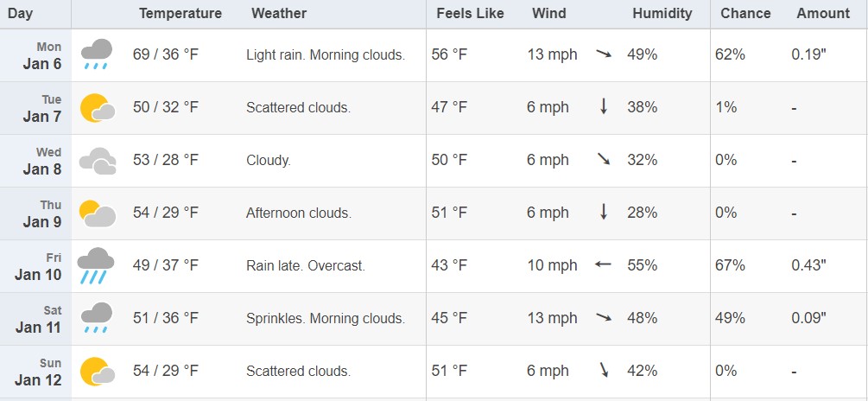Click the 0.43" precipitation amount
This screenshot has width=868, height=401.
click(808, 265)
